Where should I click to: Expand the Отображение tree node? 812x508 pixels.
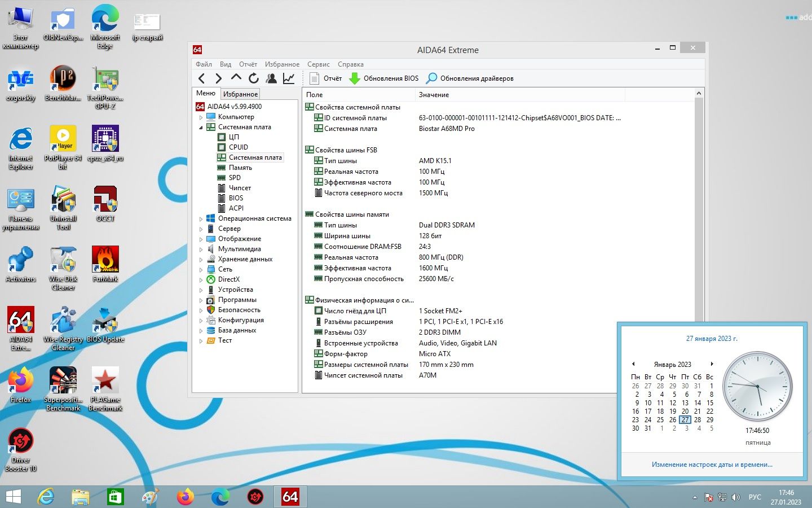tap(201, 239)
